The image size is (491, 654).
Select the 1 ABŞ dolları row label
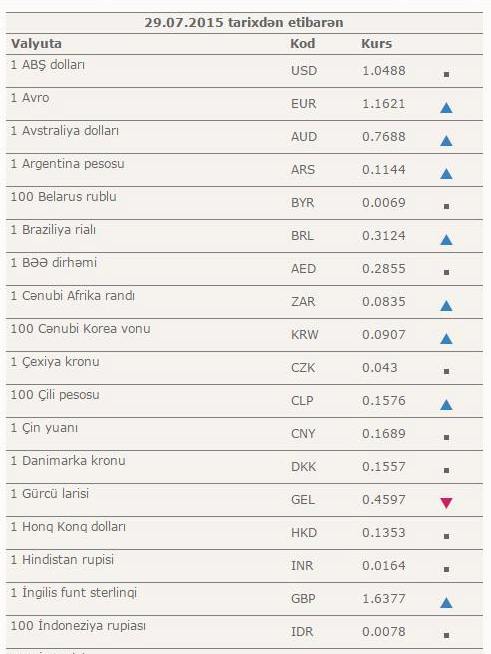click(48, 65)
